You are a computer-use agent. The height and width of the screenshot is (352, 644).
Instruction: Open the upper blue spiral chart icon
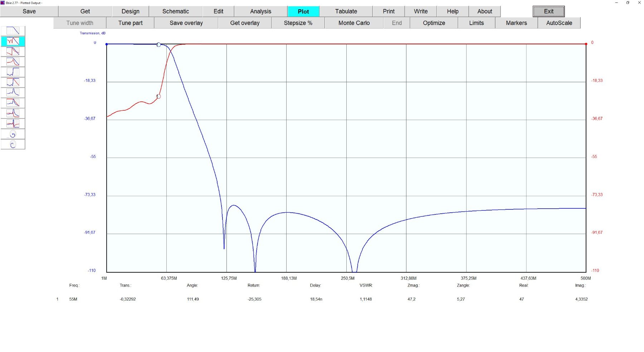13,134
